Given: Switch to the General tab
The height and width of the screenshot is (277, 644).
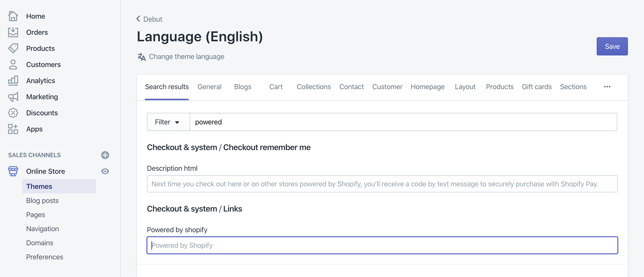Looking at the screenshot, I should tap(209, 87).
